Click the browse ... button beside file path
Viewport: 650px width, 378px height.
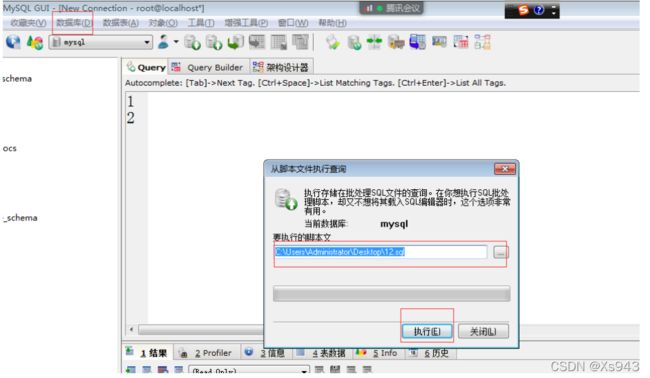tap(500, 252)
